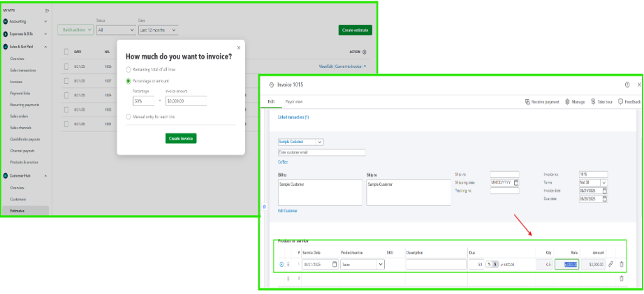This screenshot has width=644, height=294.
Task: Delete line 1 with trash icon
Action: click(x=622, y=265)
